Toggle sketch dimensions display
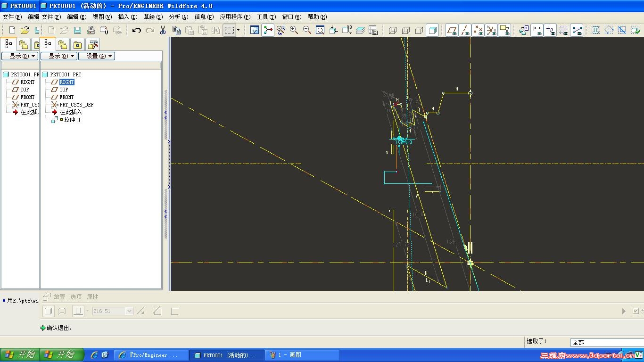Viewport: 644px width, 362px height. [x=537, y=31]
